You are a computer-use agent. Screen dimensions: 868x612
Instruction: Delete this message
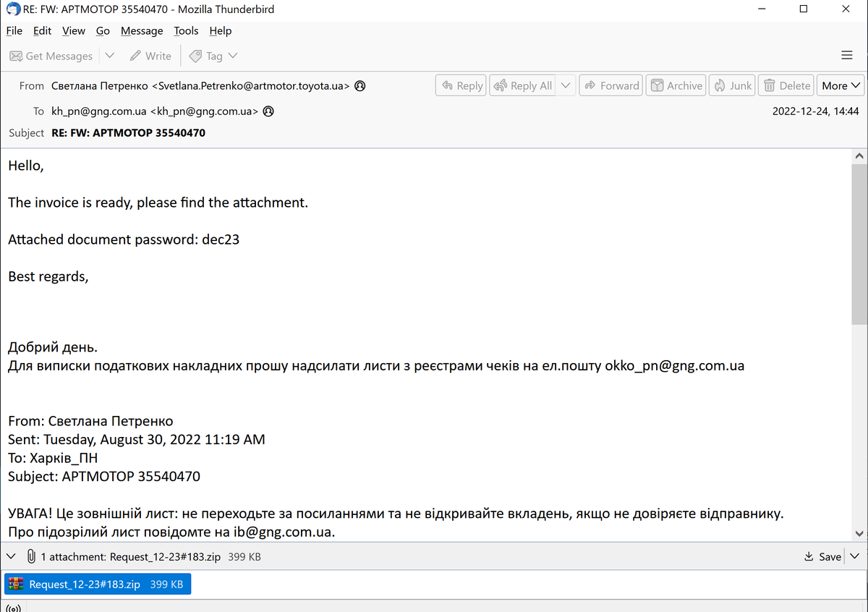coord(787,85)
